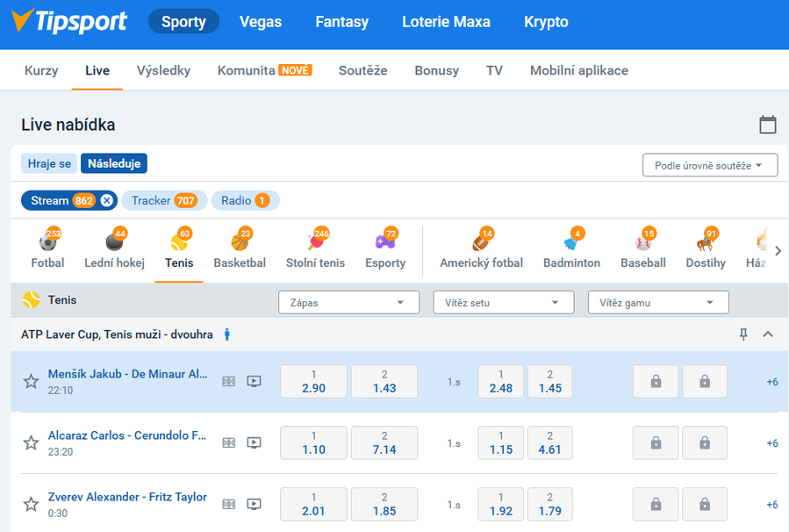
Task: Toggle the Hraje se filter
Action: point(49,163)
